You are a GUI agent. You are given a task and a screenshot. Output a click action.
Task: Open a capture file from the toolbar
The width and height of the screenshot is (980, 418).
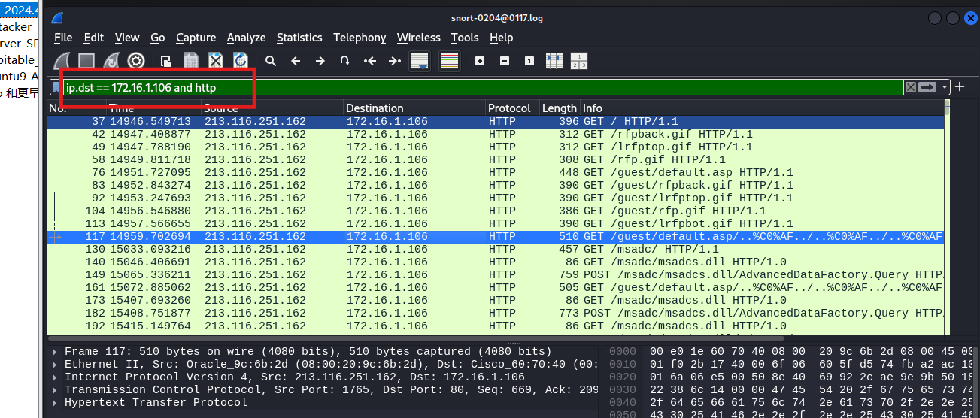pyautogui.click(x=166, y=61)
